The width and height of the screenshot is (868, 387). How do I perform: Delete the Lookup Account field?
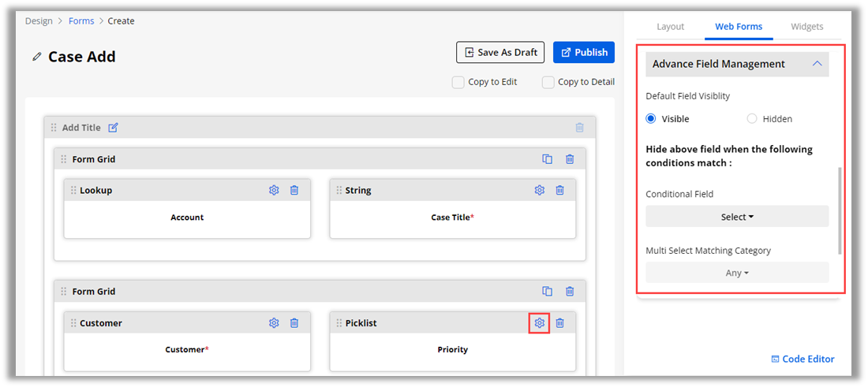coord(294,190)
